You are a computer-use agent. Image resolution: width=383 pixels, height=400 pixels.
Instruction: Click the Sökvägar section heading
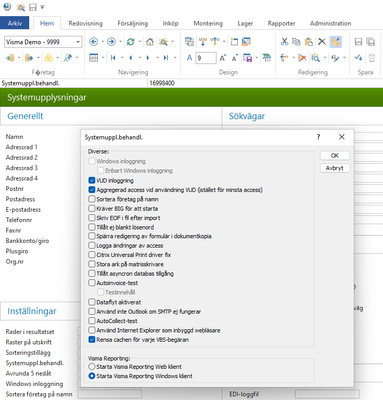247,116
